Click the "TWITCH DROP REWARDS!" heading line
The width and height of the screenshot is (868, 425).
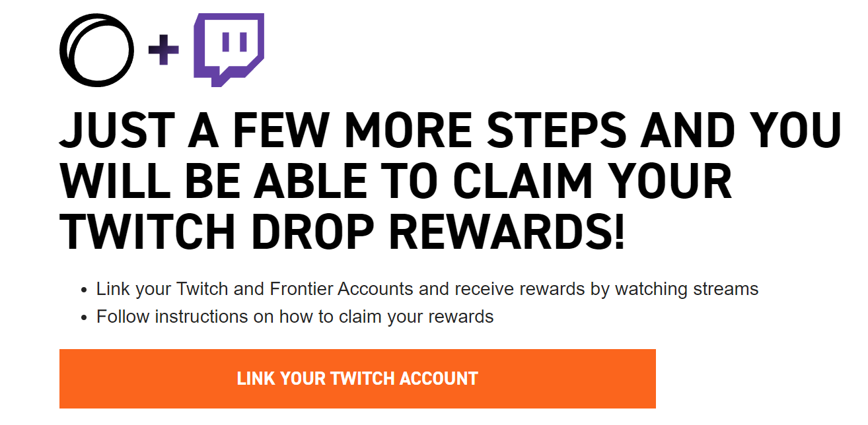(342, 233)
